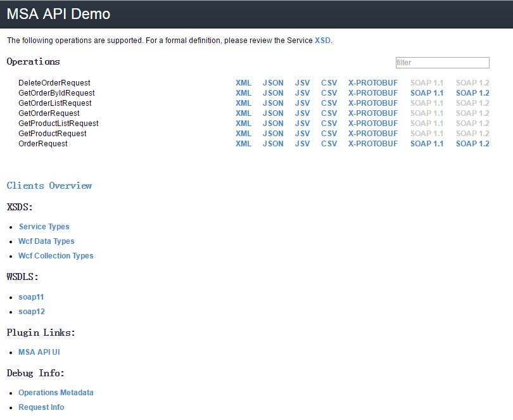513x420 pixels.
Task: Open CSV link for GetOrderRequest
Action: (x=329, y=113)
